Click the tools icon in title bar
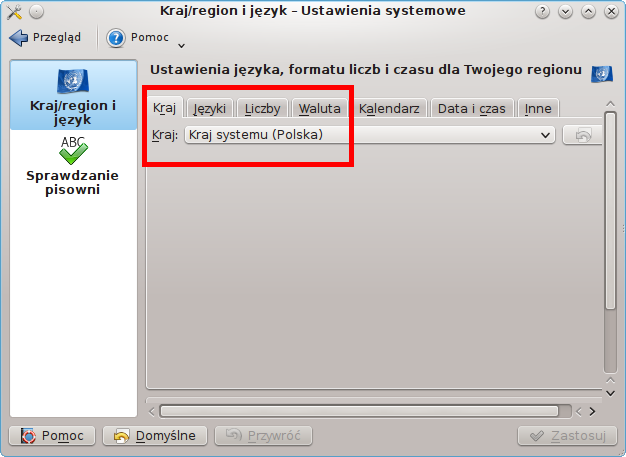The image size is (626, 457). pos(14,12)
